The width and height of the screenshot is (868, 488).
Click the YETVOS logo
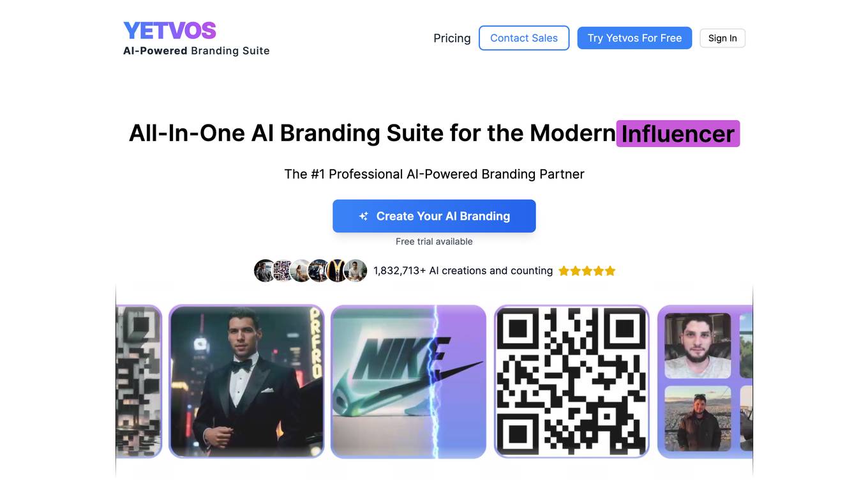click(x=169, y=31)
